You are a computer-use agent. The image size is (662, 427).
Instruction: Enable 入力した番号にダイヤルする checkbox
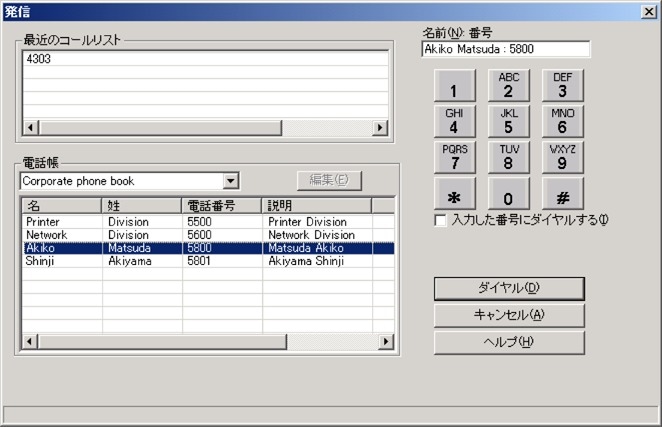click(x=440, y=220)
